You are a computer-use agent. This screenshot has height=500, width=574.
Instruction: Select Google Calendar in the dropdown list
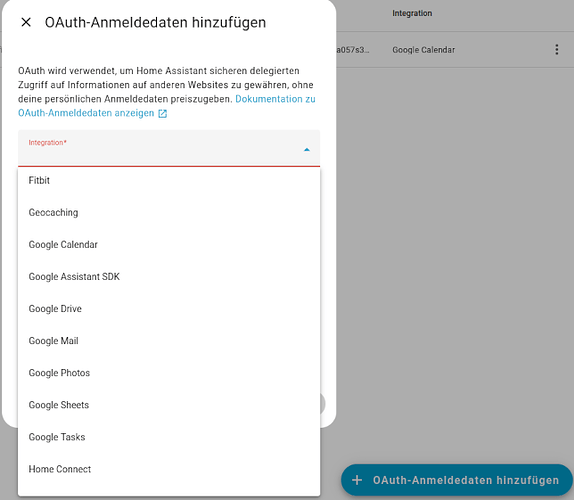coord(169,245)
